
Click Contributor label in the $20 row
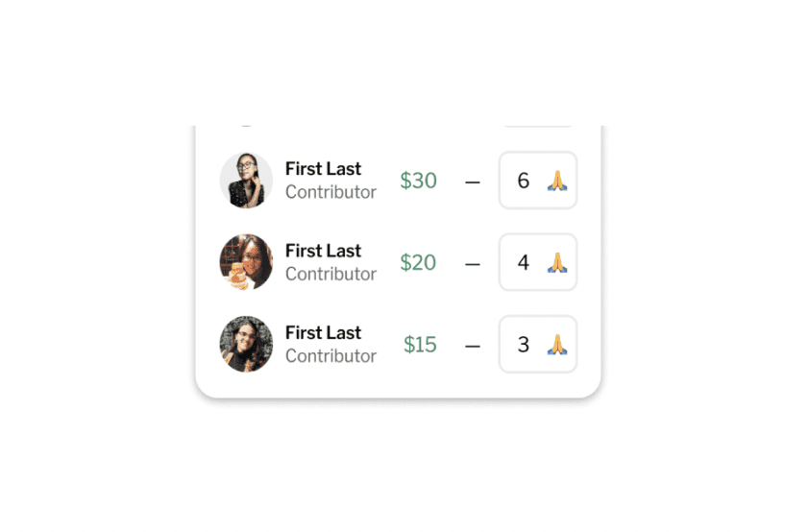(331, 274)
